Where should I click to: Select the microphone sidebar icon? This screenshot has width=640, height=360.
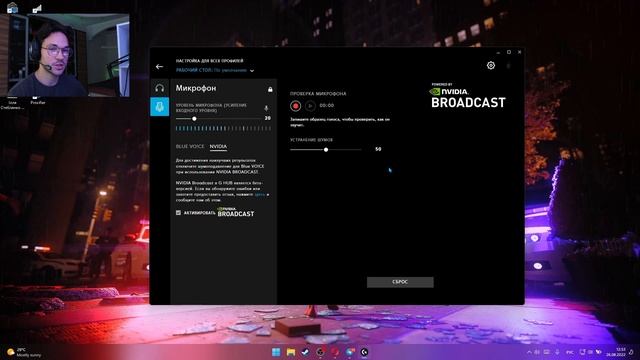[x=160, y=107]
